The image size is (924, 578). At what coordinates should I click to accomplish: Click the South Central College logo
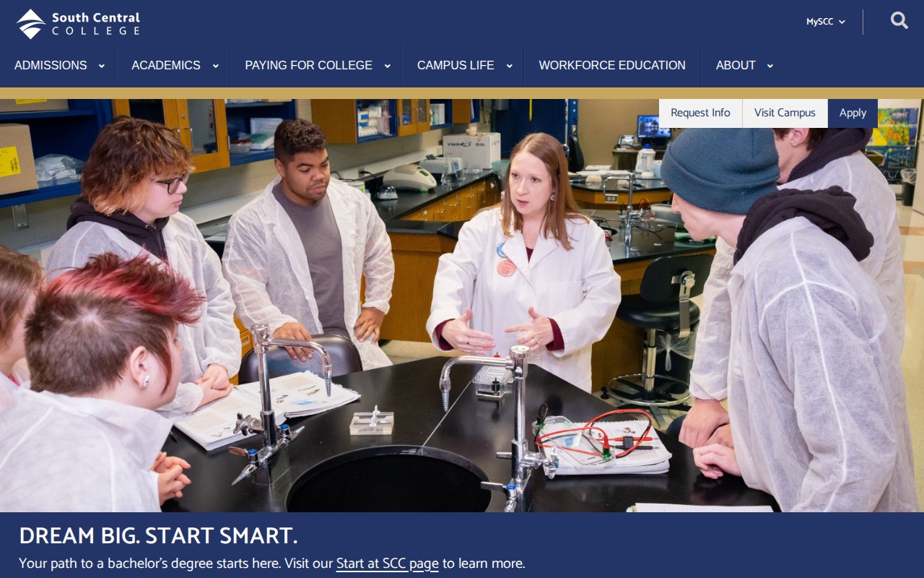(x=78, y=24)
